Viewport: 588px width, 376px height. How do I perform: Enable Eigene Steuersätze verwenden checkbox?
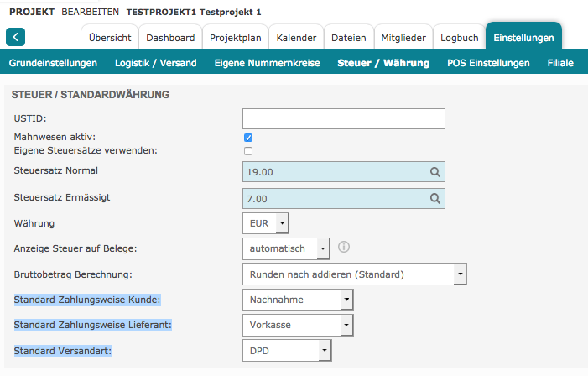[247, 151]
